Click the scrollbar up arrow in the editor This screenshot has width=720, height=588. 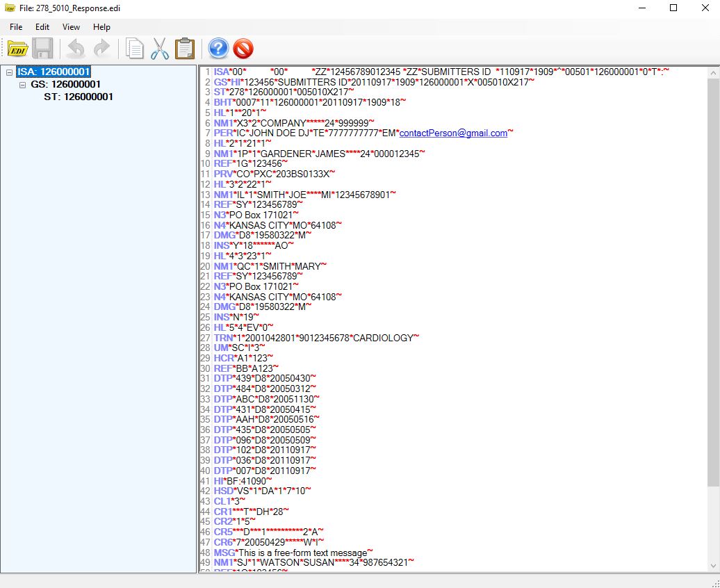pos(713,72)
